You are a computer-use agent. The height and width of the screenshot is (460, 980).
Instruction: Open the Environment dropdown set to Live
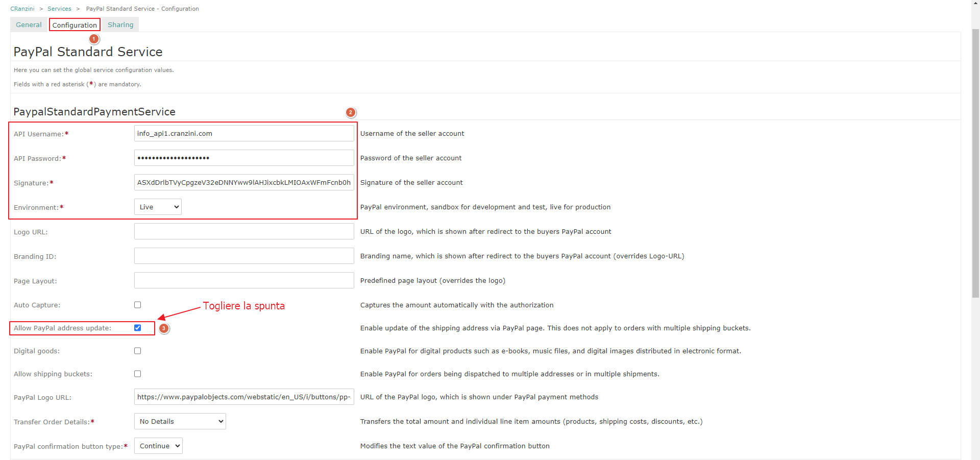158,207
